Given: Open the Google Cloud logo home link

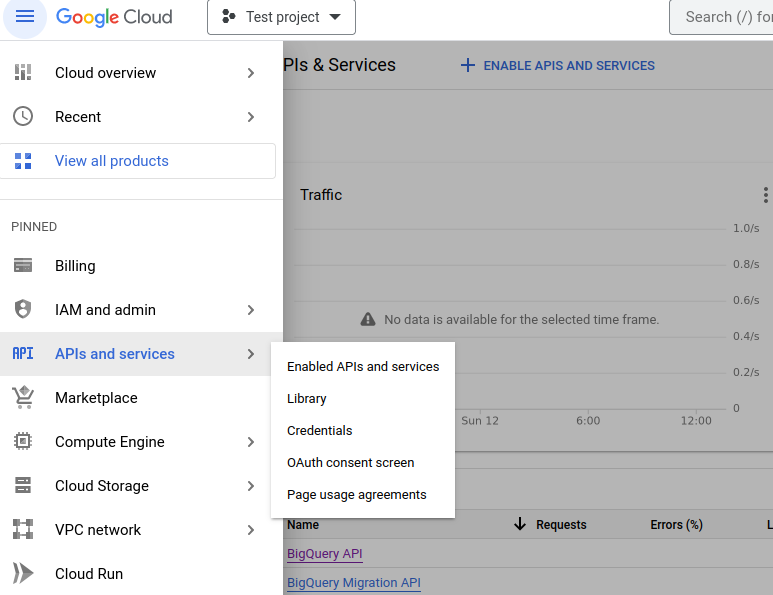Looking at the screenshot, I should click(114, 17).
